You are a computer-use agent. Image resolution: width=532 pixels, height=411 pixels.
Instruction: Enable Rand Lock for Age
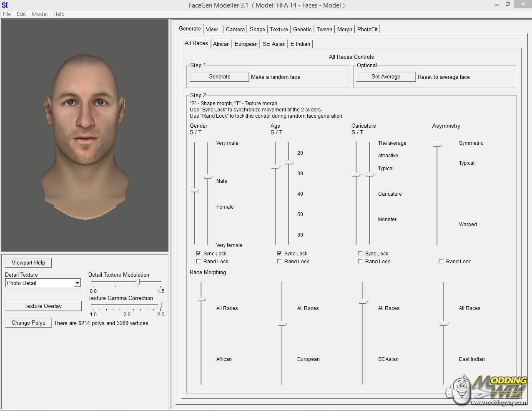(279, 261)
